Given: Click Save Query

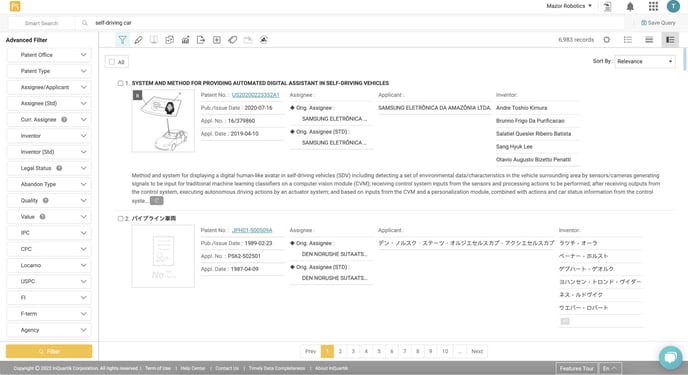Looking at the screenshot, I should (x=658, y=23).
